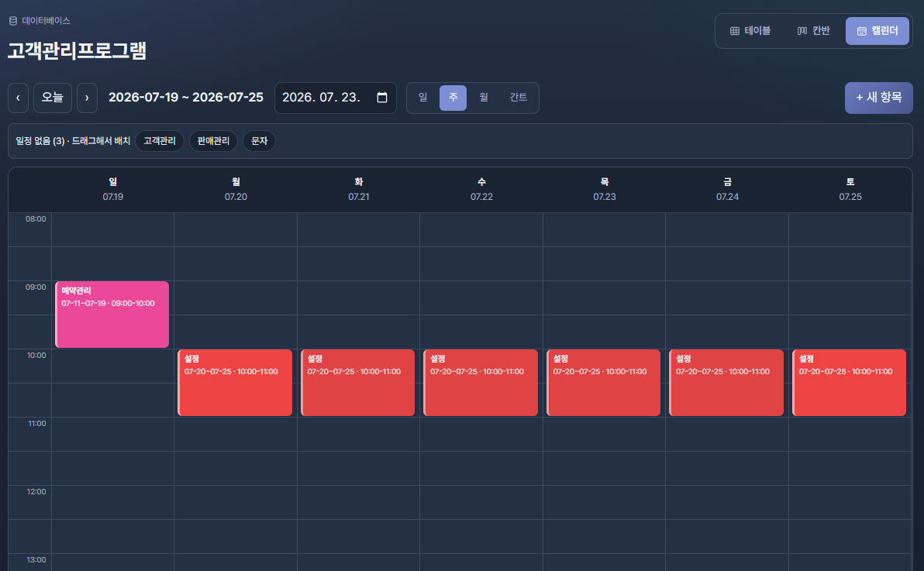Screen dimensions: 924x571
Task: Create new item with + 새 항목
Action: (878, 98)
